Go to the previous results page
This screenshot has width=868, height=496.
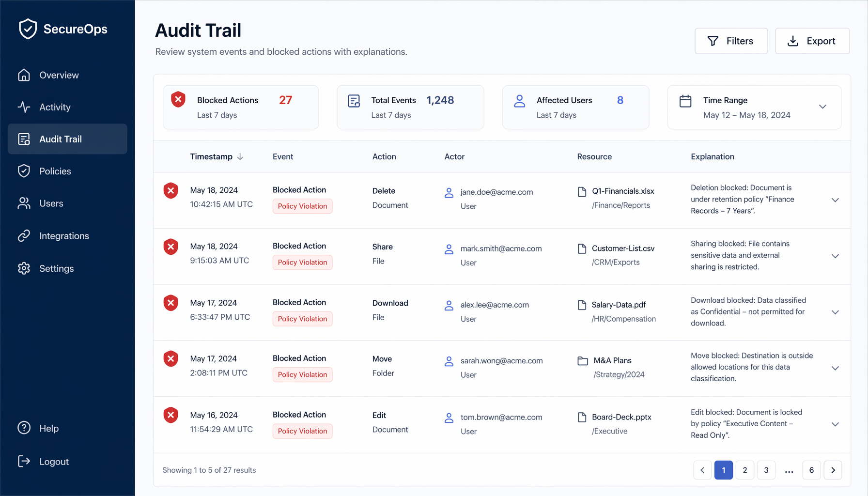[x=702, y=470]
